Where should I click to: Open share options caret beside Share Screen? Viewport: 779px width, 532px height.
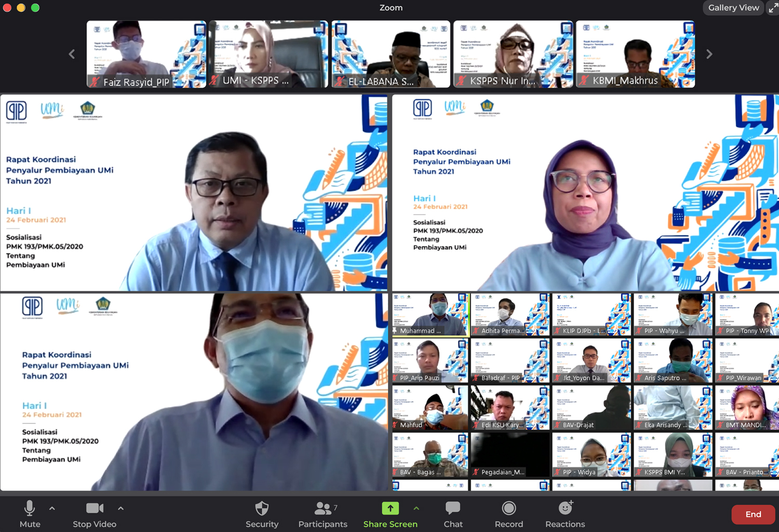(416, 509)
